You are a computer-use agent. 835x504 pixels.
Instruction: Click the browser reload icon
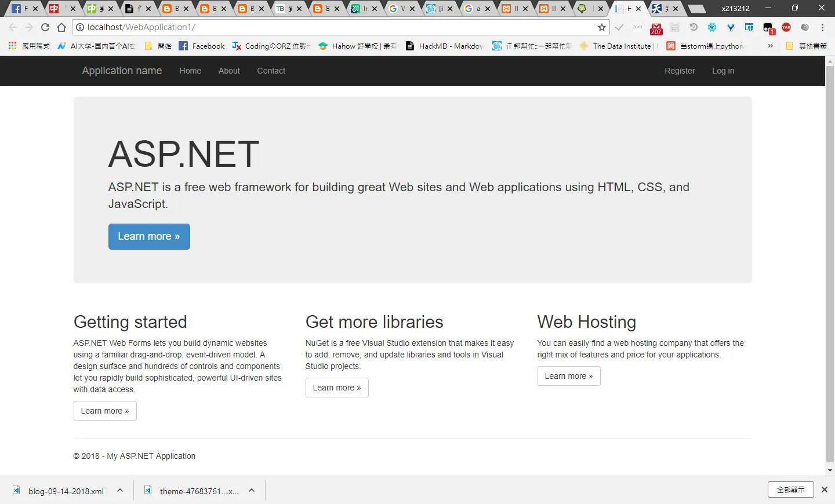[45, 27]
